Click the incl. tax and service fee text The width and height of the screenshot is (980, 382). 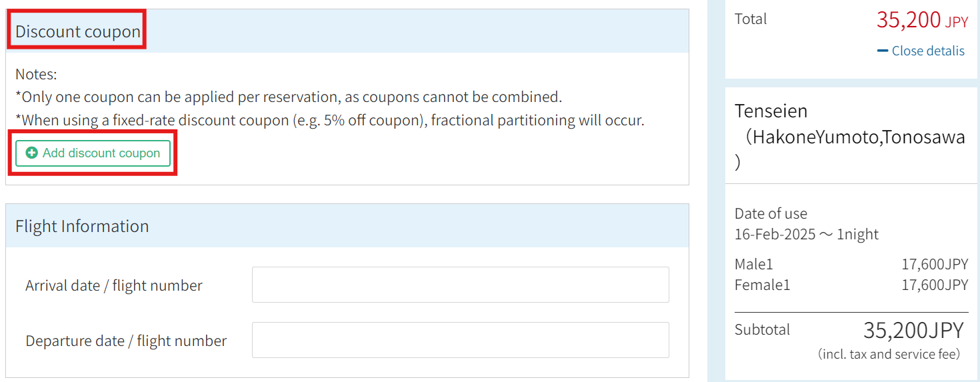[889, 355]
